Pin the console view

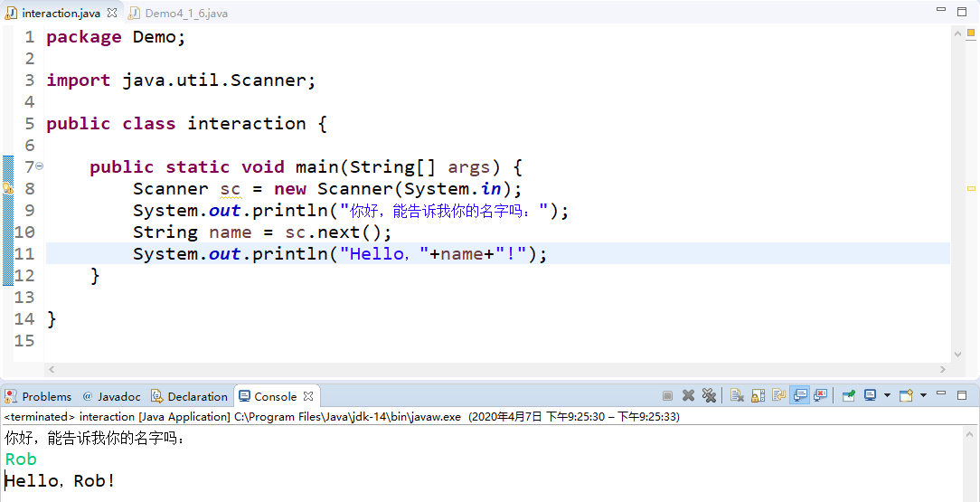848,396
